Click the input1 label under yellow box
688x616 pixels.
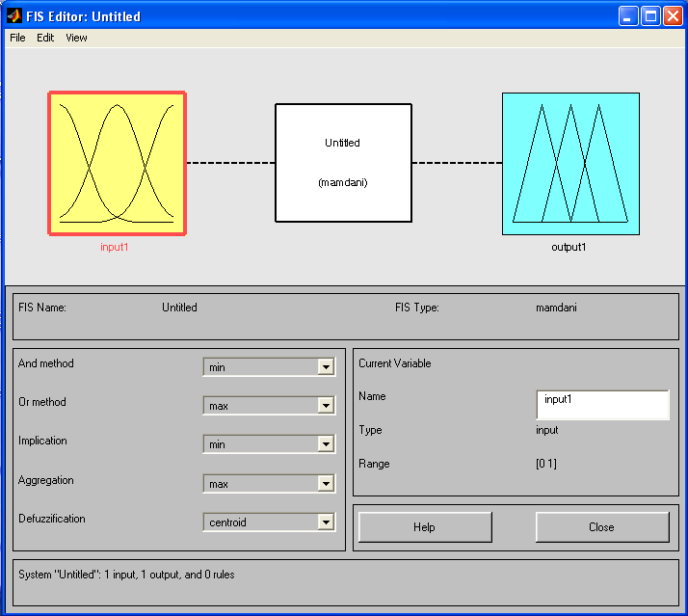114,247
